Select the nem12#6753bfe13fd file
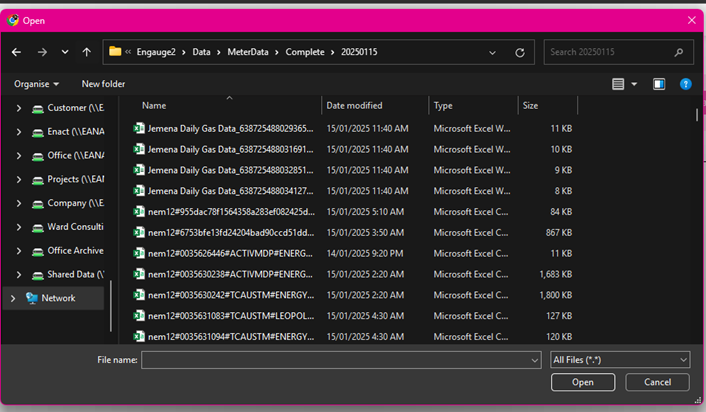This screenshot has width=706, height=412. (230, 232)
